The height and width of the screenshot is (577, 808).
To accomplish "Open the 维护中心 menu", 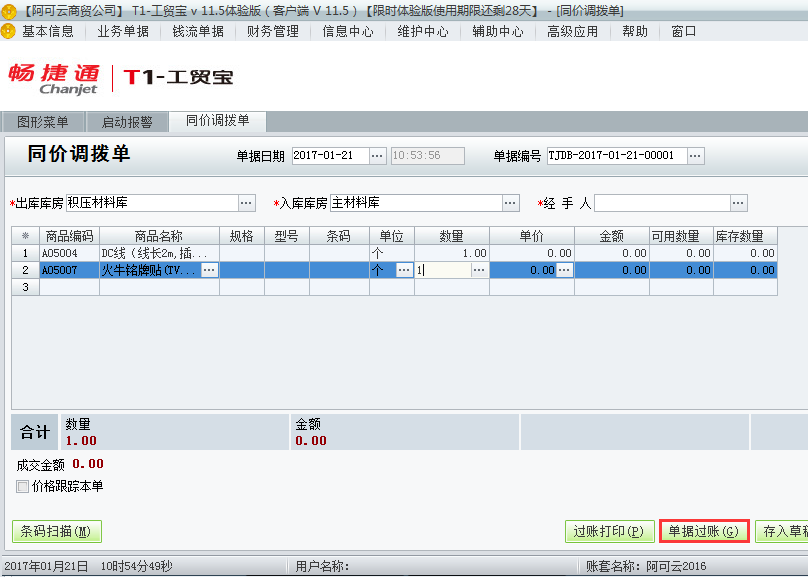I will click(x=423, y=31).
